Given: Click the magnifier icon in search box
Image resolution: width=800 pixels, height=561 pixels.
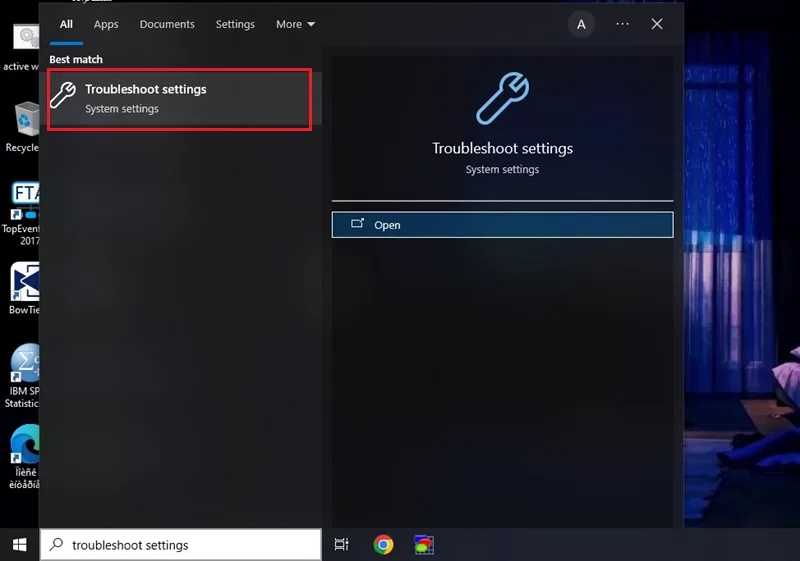Looking at the screenshot, I should tap(56, 544).
